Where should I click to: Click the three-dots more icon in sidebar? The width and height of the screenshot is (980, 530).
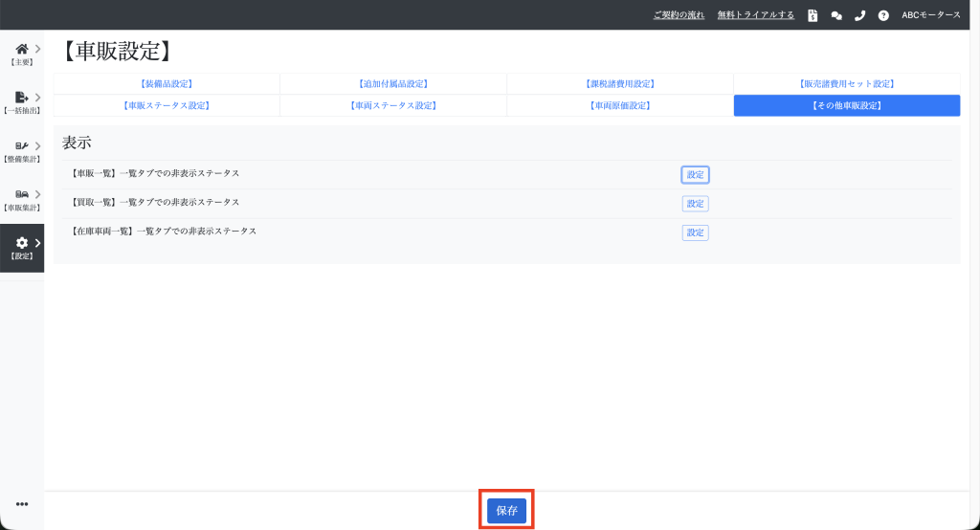point(22,504)
